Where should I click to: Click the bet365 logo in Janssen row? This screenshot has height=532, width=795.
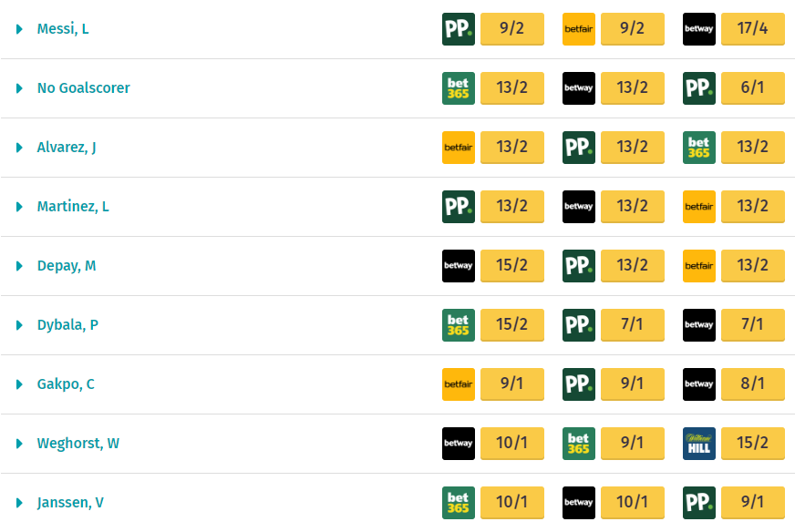tap(458, 503)
